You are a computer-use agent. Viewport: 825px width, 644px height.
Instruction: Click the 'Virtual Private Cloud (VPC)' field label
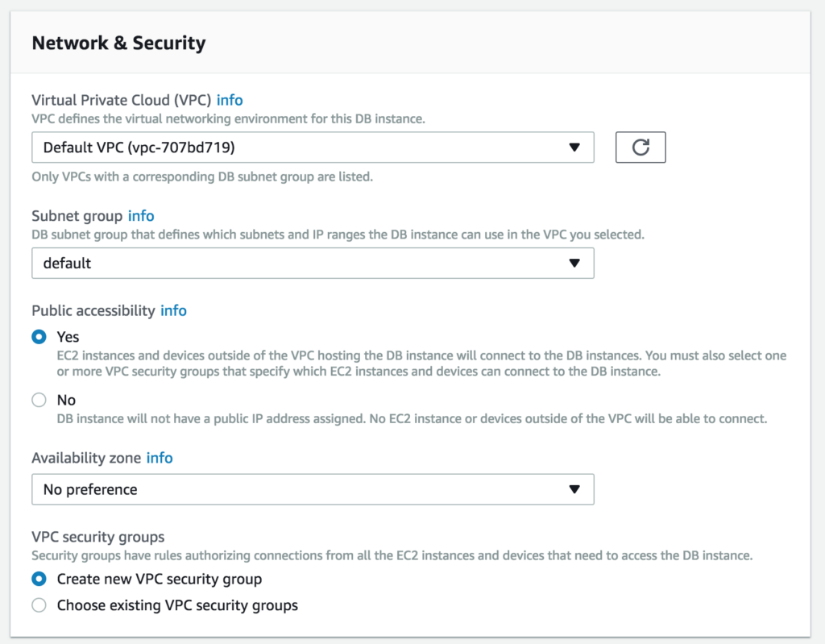click(121, 100)
